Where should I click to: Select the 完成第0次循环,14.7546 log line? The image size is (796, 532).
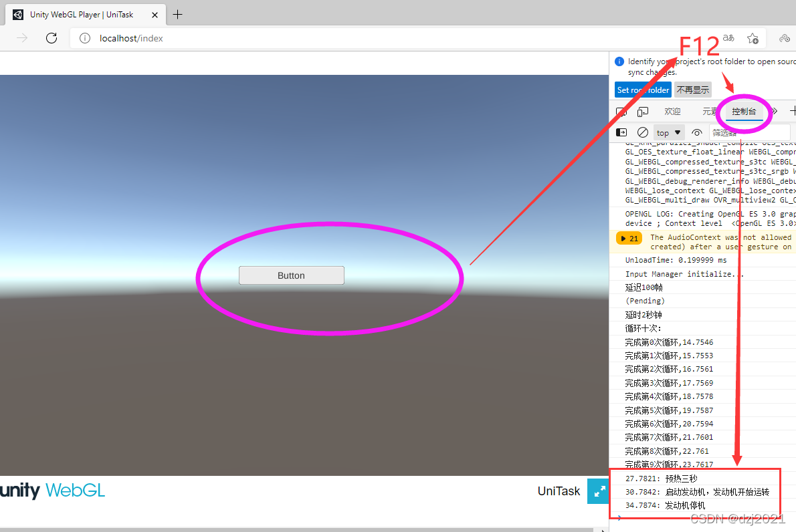pyautogui.click(x=702, y=342)
